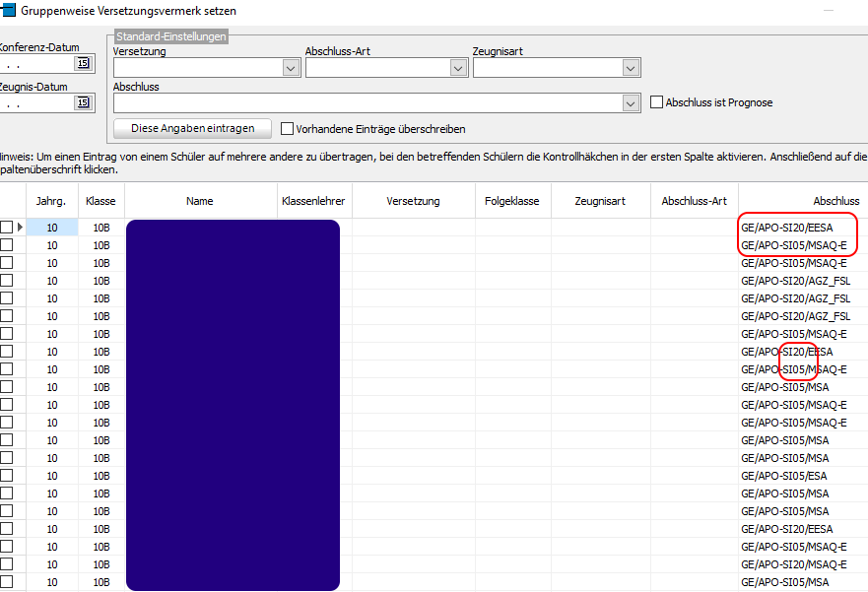Viewport: 868px width, 592px height.
Task: Click into the Zeugnis-Datum date field
Action: click(x=35, y=103)
